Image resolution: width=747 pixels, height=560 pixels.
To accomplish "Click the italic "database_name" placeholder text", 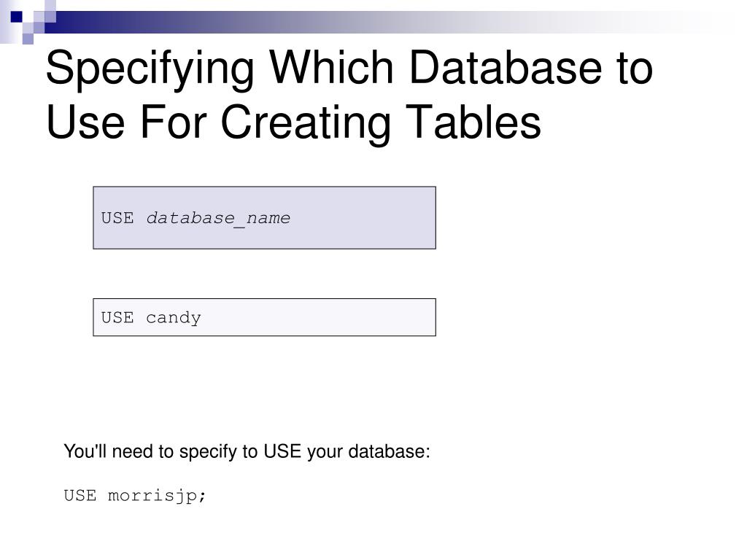I will [218, 218].
